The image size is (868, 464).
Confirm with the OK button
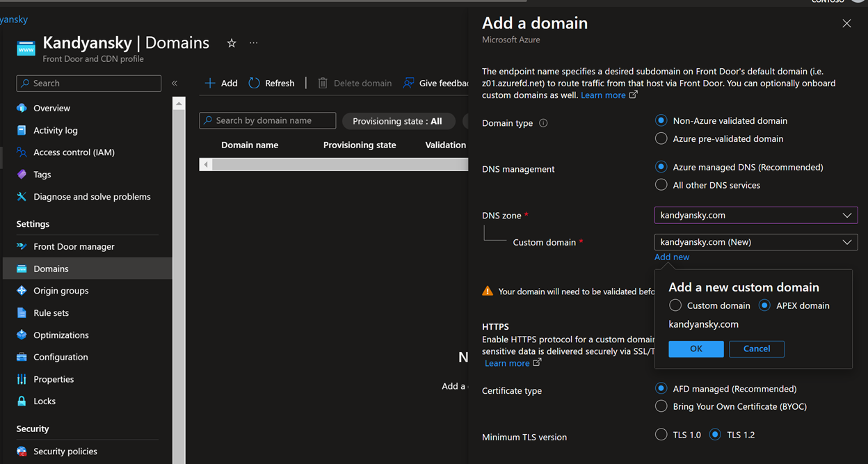click(696, 349)
